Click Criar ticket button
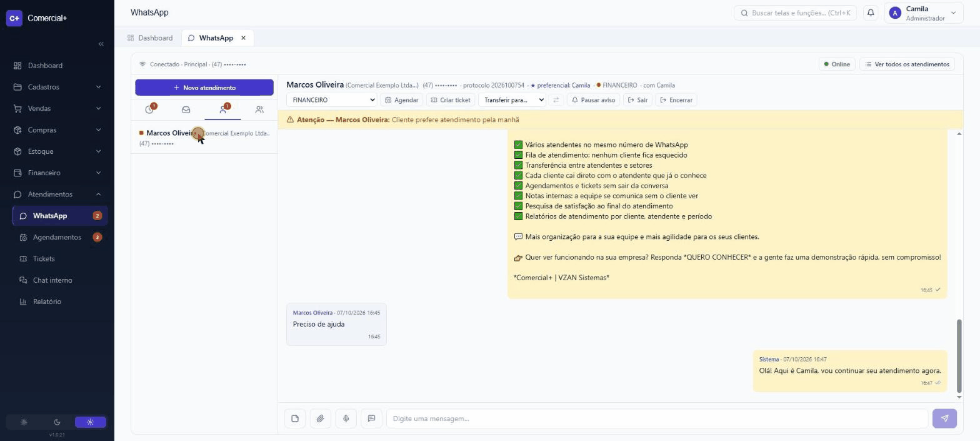The width and height of the screenshot is (980, 441). [x=451, y=100]
